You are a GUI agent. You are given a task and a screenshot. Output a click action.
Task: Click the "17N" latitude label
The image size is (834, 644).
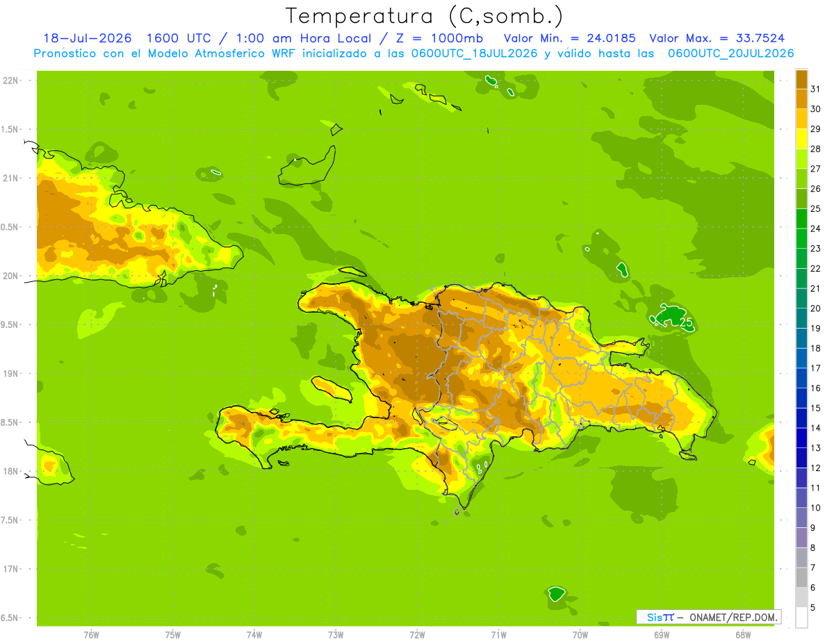[10, 569]
